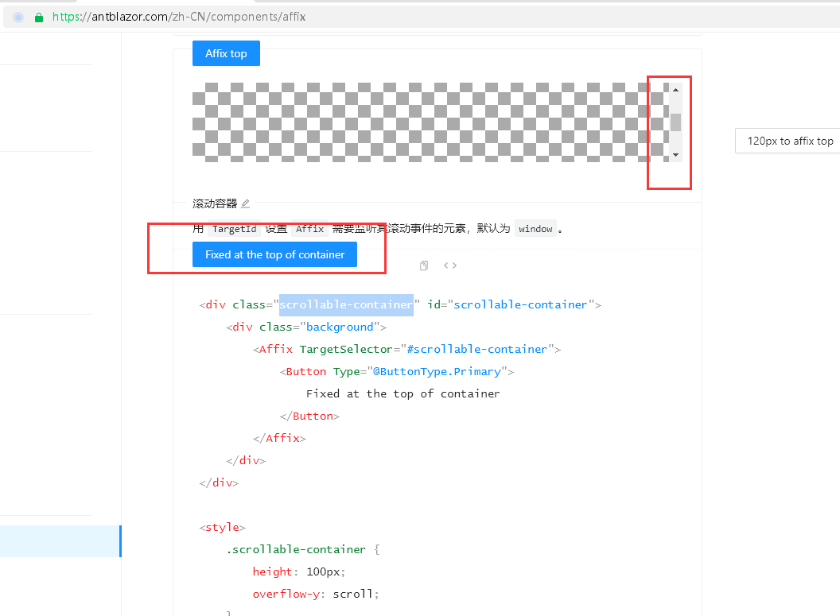Click the 'Affix' inline code tag
The image size is (840, 616).
309,228
